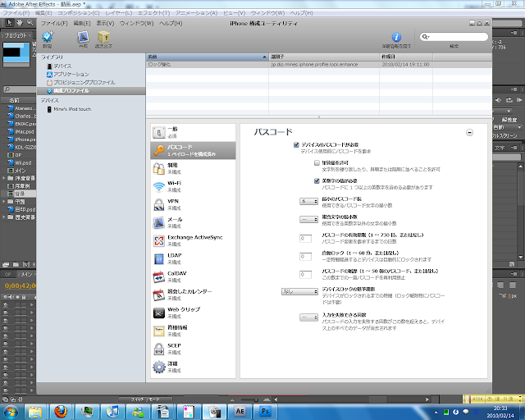Open the VPN payload settings
This screenshot has height=420, width=525.
tap(193, 204)
